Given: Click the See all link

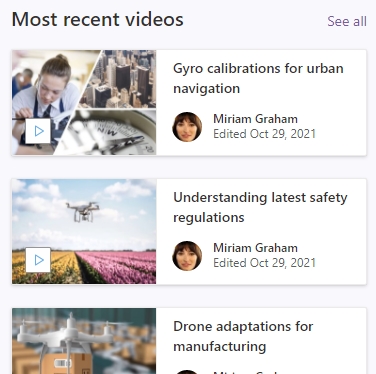Looking at the screenshot, I should point(347,21).
